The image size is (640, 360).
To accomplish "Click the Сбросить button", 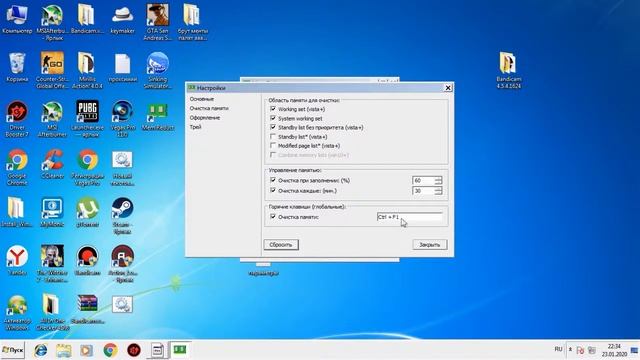I will click(x=281, y=245).
